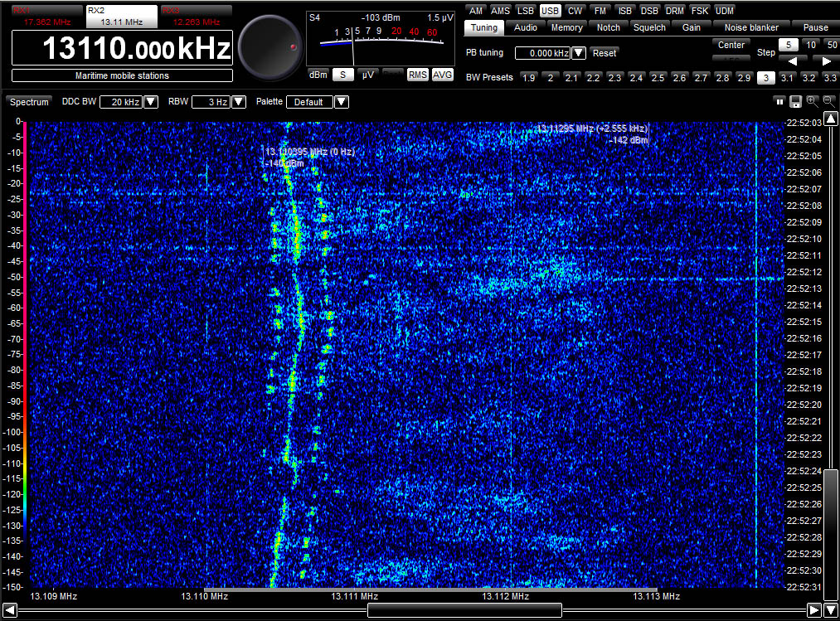Save the spectrum using floppy disk icon
Viewport: 840px width, 621px height.
click(795, 101)
